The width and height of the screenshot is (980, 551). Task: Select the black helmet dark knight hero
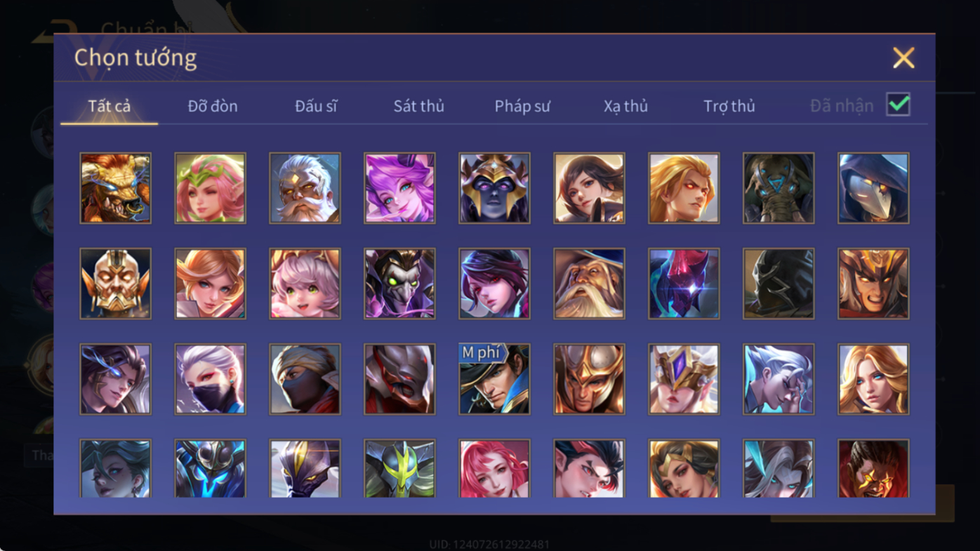pos(779,284)
